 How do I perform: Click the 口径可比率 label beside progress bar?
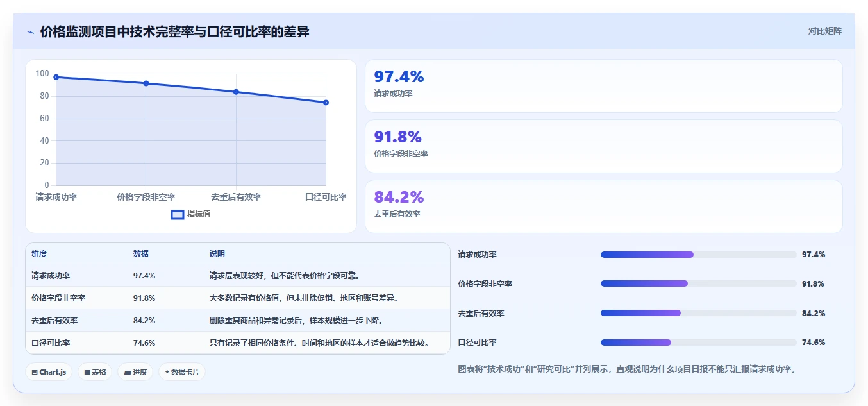pyautogui.click(x=477, y=343)
